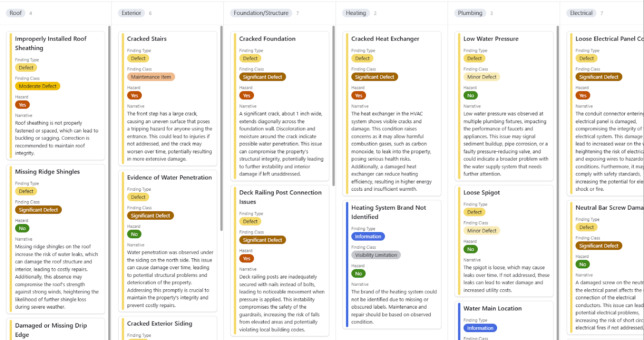Click the Missing Ridge Shingles card title
The image size is (644, 340).
[47, 171]
